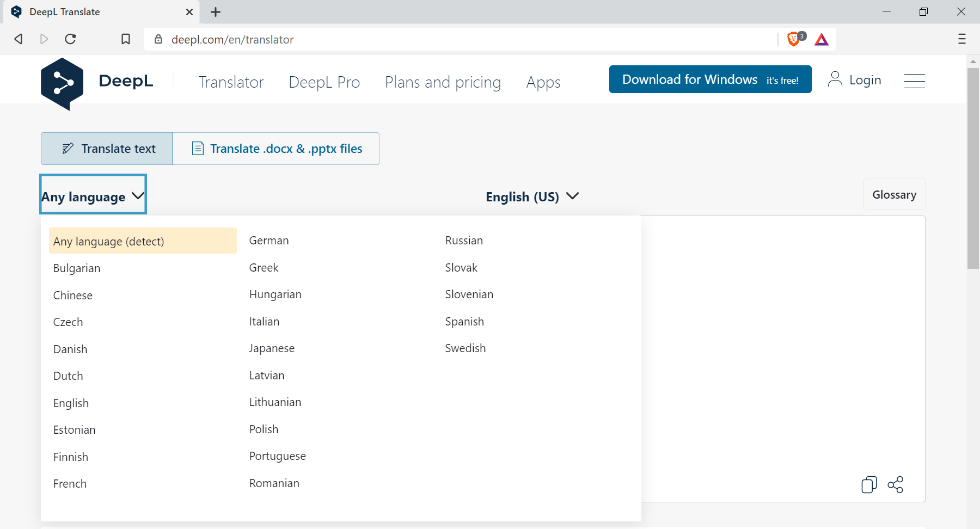
Task: Select Lithuanian from the list
Action: tap(275, 402)
